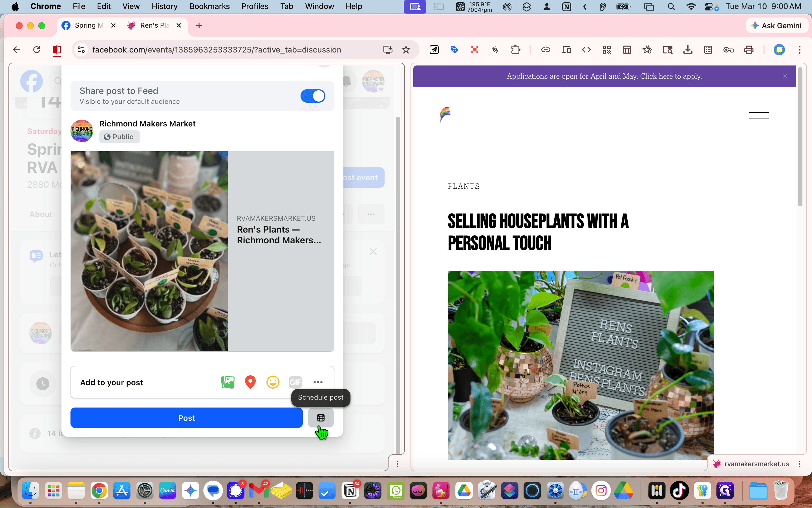Screen dimensions: 812x508
Task: Open the Rens Plants letterboard photo
Action: tap(581, 365)
